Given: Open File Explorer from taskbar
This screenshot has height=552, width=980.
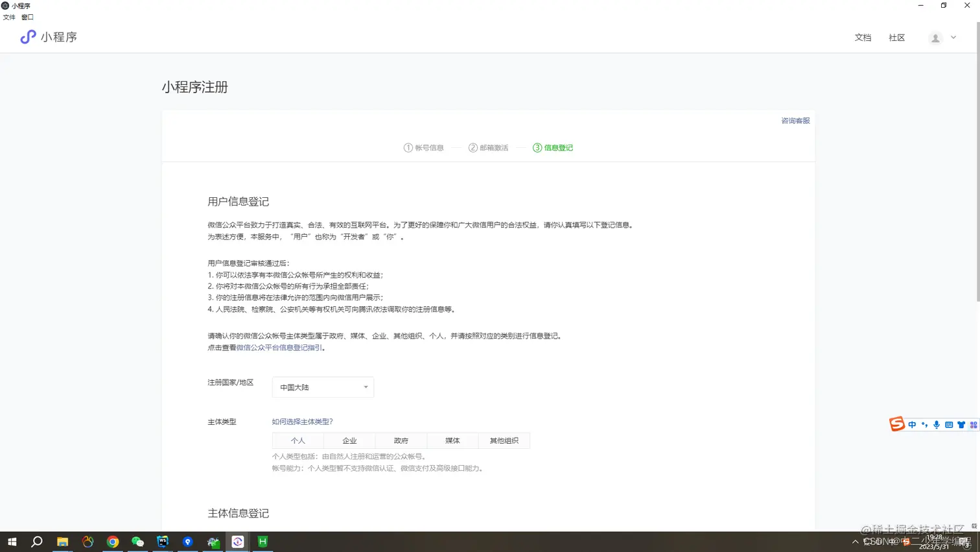Looking at the screenshot, I should point(62,542).
